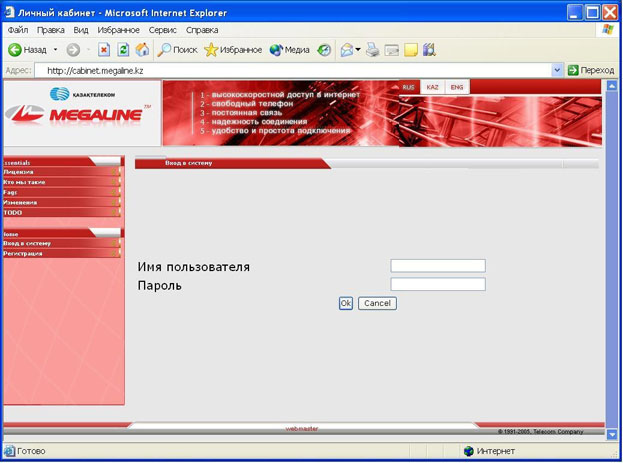Click the Mail envelope icon
Screen dimensions: 623x463
tap(347, 50)
